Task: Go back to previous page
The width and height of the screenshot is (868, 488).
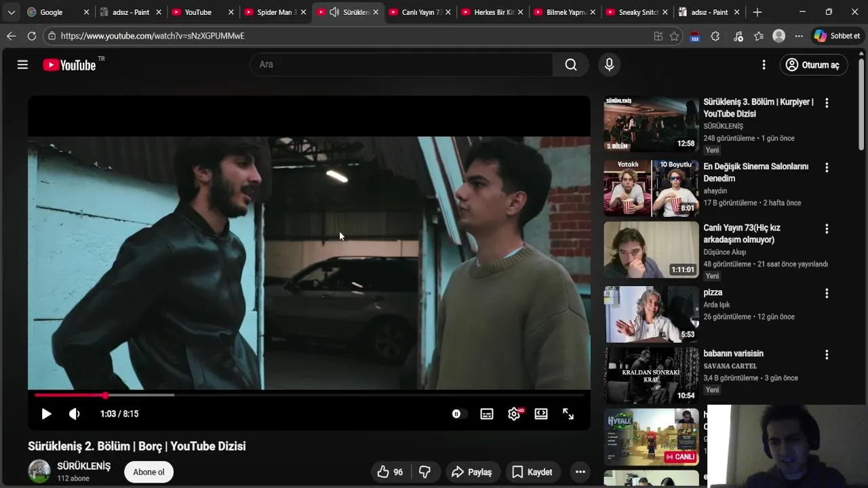Action: point(11,36)
